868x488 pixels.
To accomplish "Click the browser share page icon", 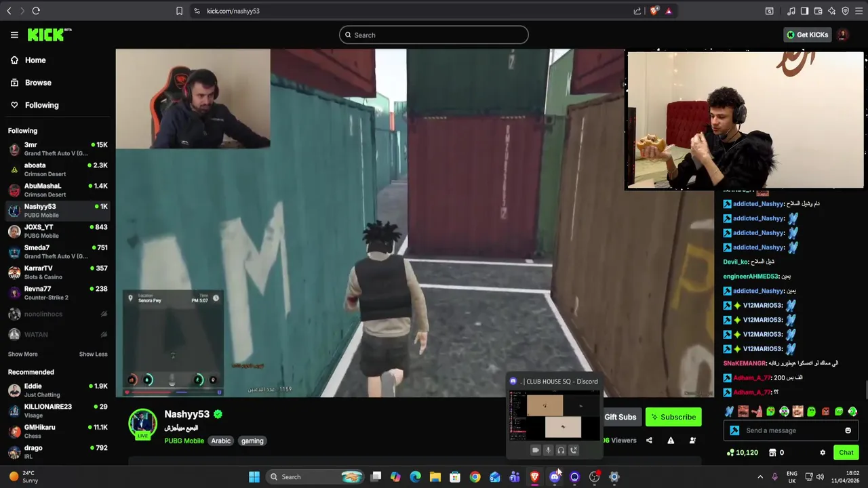I will 637,11.
